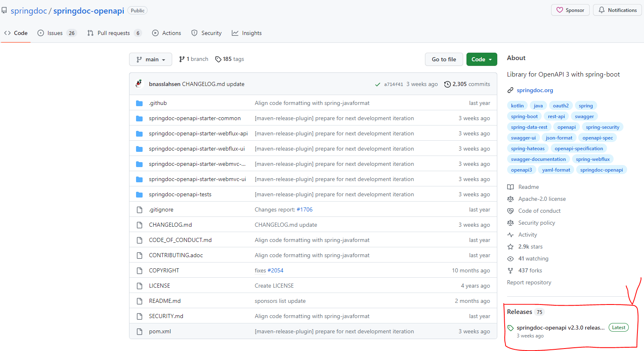Click the yaml-format topic tag

(556, 170)
